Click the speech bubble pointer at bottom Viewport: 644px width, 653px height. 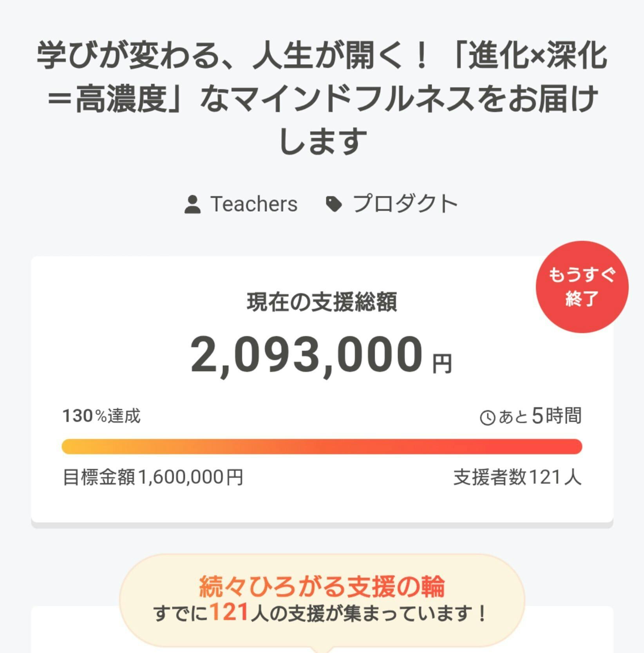click(x=322, y=649)
